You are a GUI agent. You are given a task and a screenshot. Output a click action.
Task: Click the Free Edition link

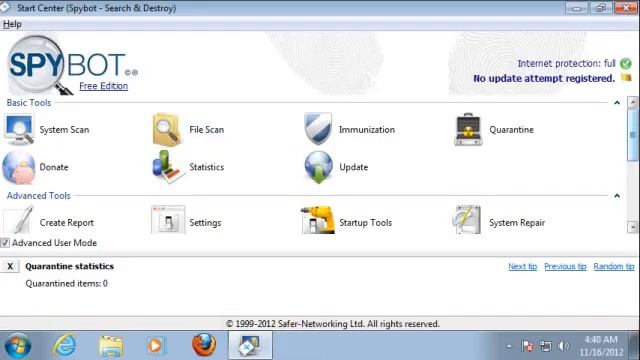[103, 86]
